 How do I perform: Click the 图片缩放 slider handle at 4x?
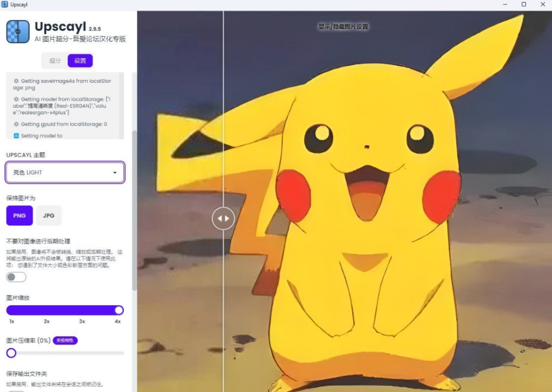(x=119, y=310)
